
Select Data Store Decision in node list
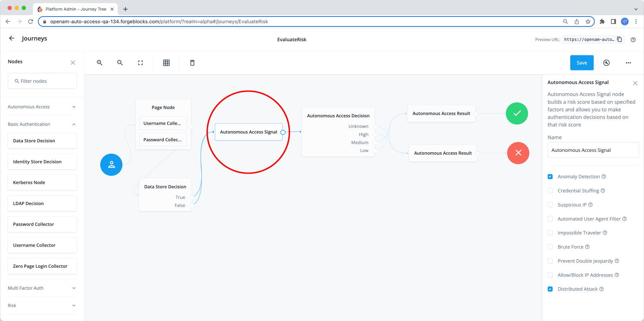pos(42,141)
